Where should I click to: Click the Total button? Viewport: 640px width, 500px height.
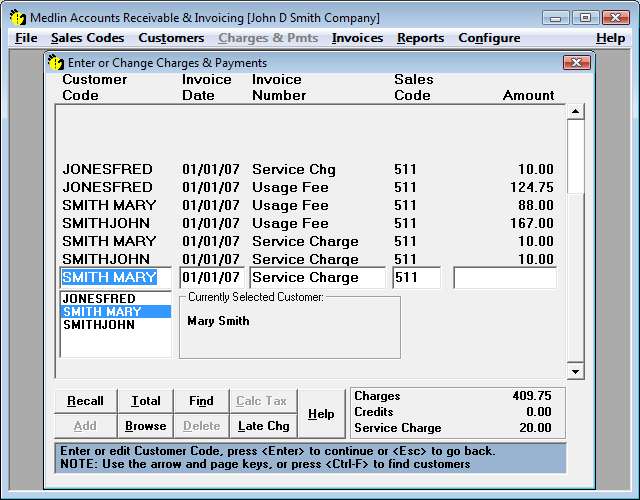click(x=145, y=401)
